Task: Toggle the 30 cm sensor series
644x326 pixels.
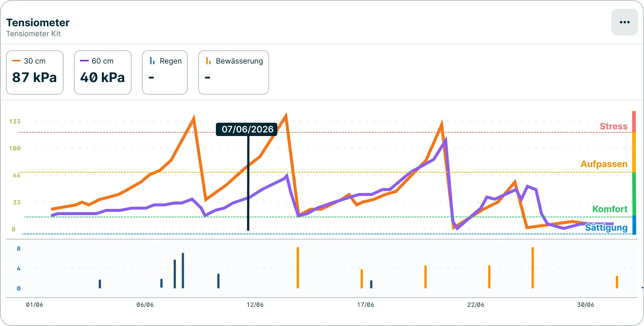Action: [x=35, y=72]
